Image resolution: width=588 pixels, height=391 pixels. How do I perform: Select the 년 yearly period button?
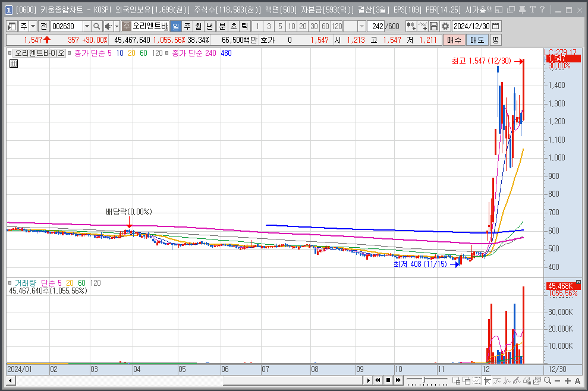click(210, 26)
